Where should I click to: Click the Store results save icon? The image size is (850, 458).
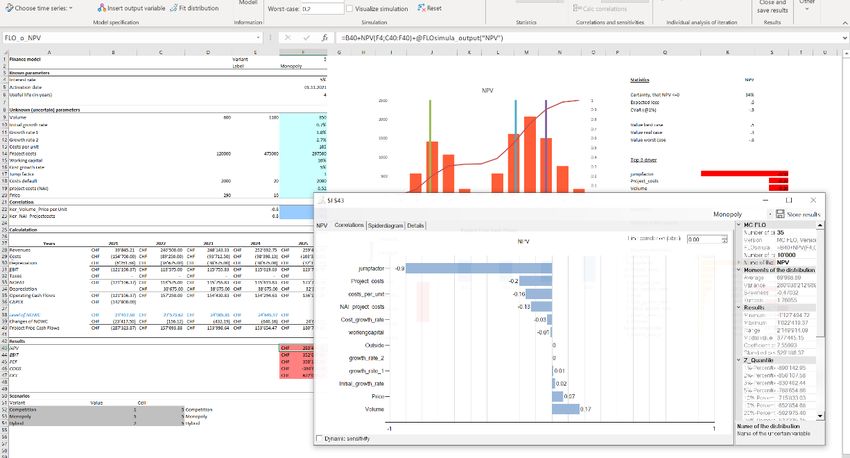(x=780, y=214)
